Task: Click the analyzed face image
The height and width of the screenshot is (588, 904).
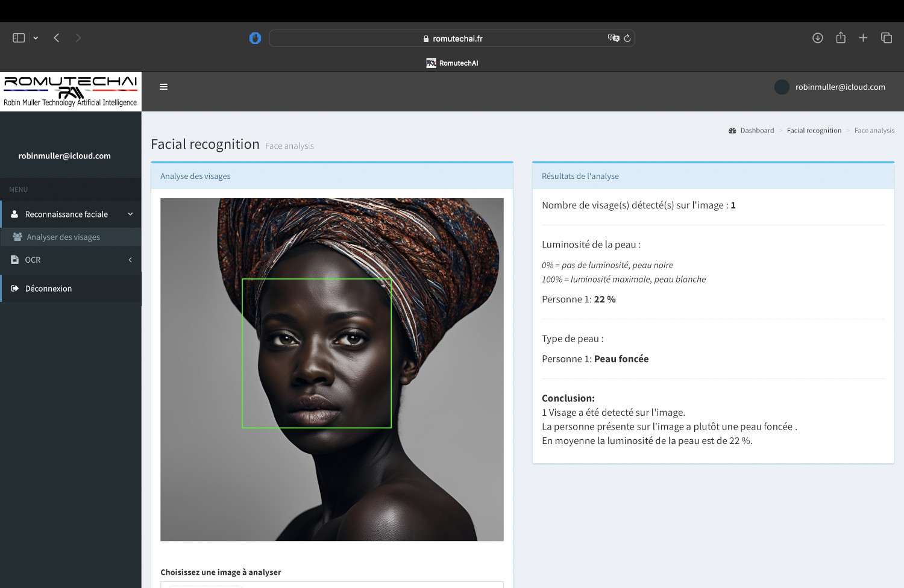Action: pos(331,369)
